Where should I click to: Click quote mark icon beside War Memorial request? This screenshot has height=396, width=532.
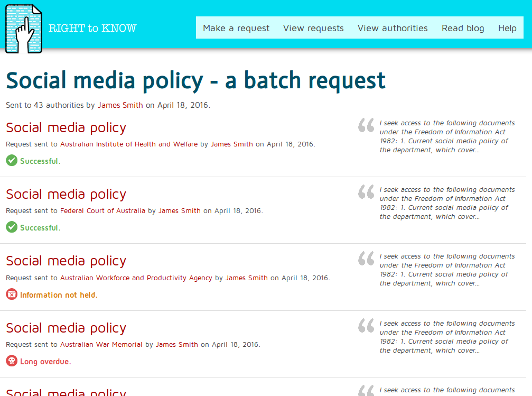(366, 325)
